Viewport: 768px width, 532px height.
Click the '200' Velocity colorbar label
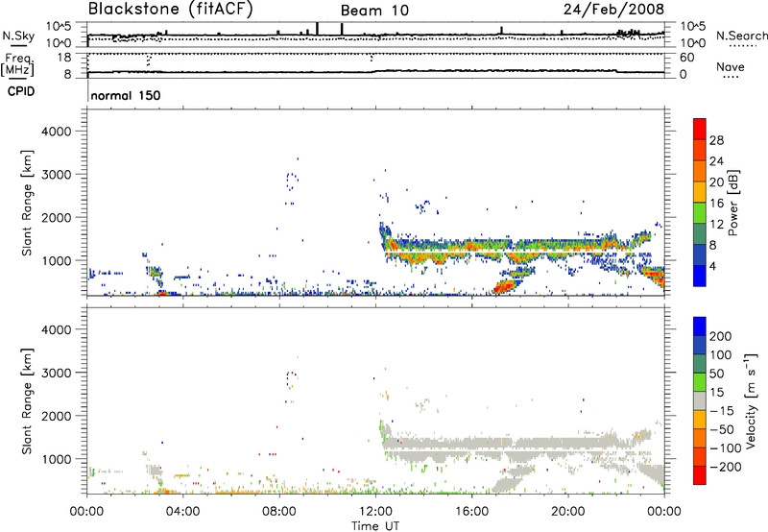[x=720, y=336]
